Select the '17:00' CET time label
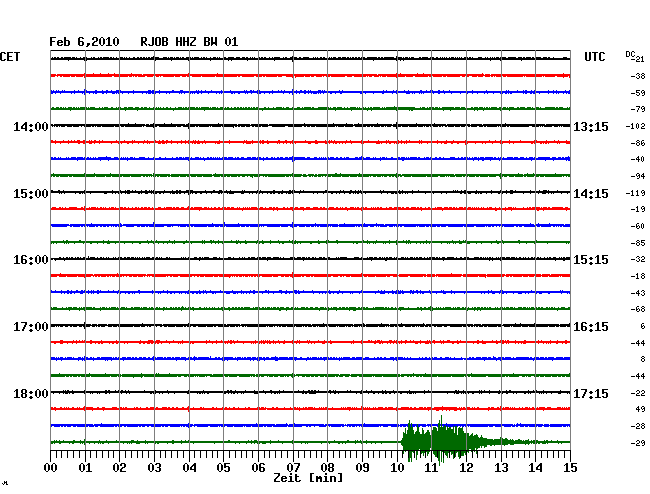Screen dimensions: 650x494 pos(31,327)
